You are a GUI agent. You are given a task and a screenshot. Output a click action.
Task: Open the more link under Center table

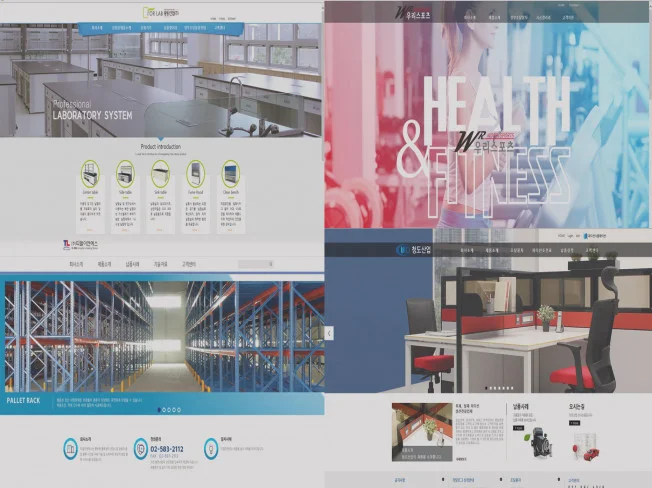[x=90, y=229]
